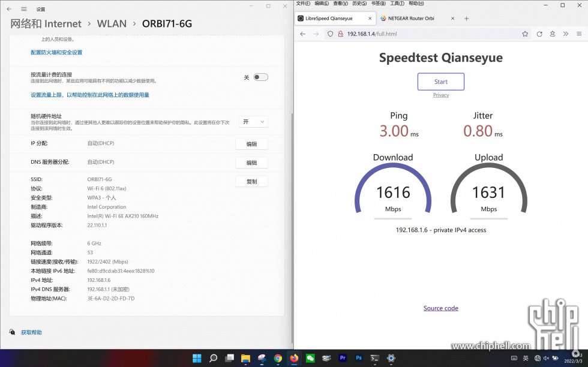Open Photoshop from taskbar
Screen dimensions: 588x367
(359, 358)
